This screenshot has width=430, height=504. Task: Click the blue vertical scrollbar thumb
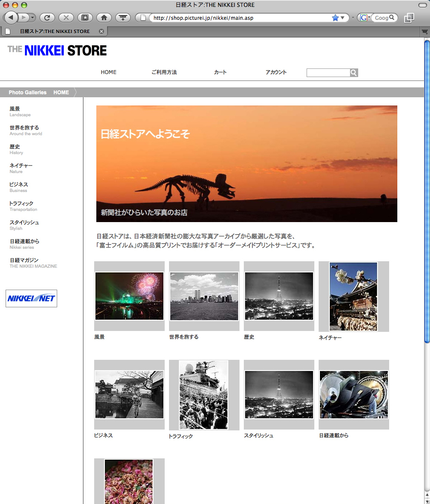[427, 191]
